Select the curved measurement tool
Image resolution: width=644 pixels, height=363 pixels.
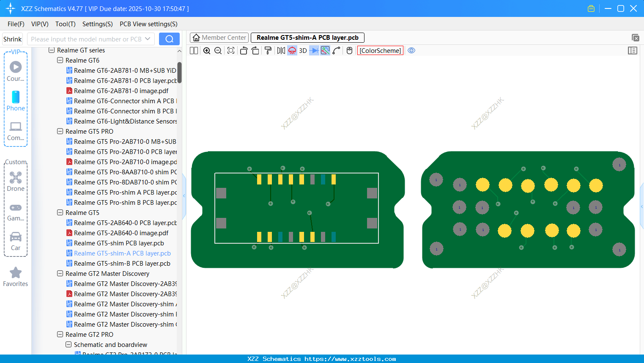point(336,50)
